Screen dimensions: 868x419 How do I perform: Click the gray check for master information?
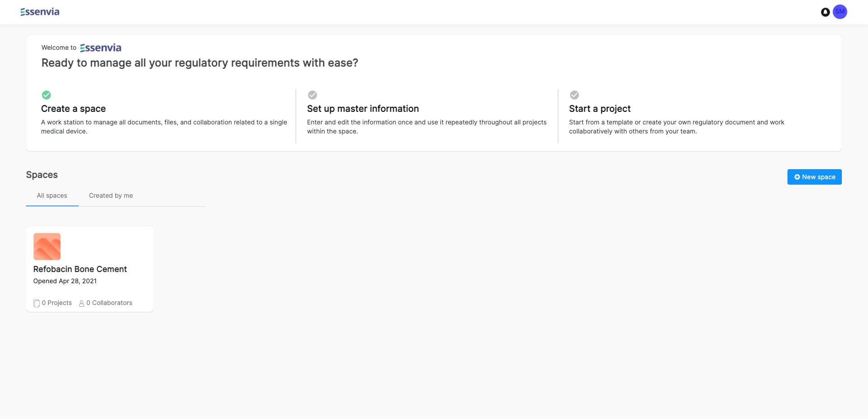click(x=312, y=95)
